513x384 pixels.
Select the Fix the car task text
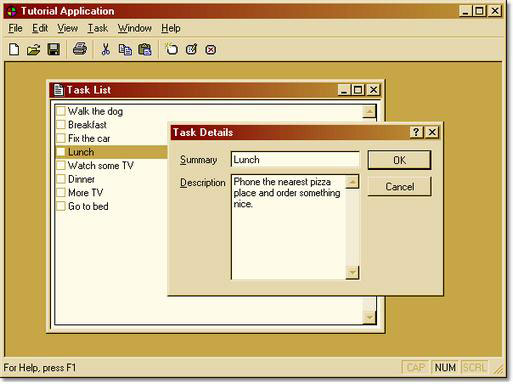pyautogui.click(x=89, y=138)
